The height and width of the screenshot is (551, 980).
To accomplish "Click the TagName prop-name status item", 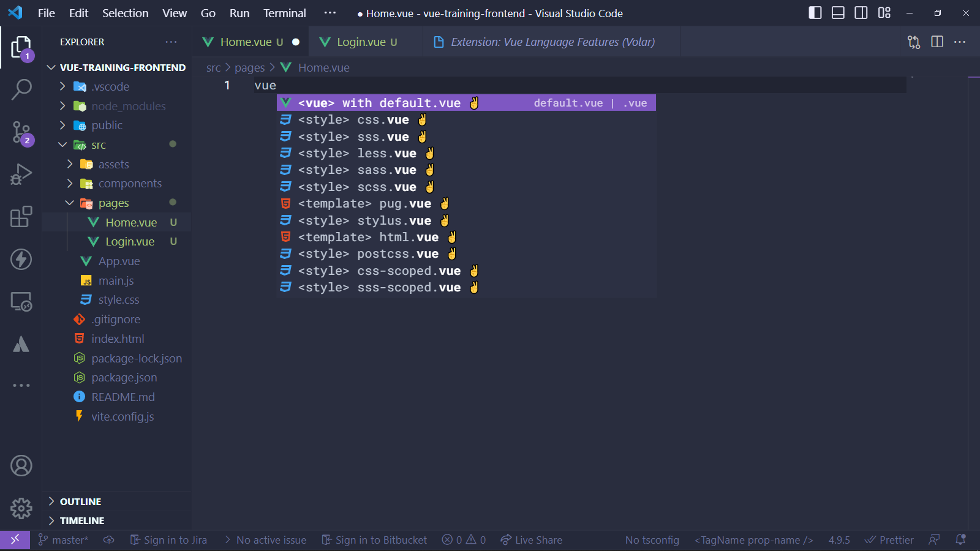I will coord(754,540).
